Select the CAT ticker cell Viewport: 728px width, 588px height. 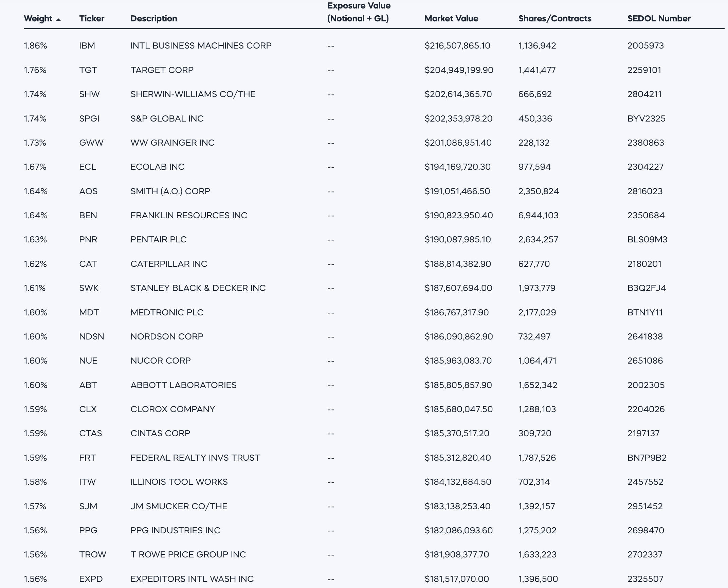point(88,264)
